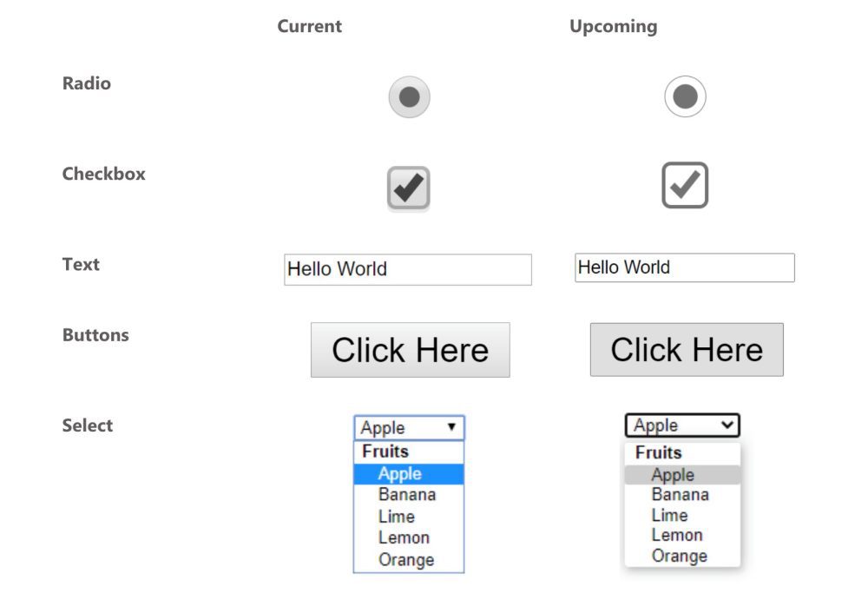Image resolution: width=868 pixels, height=600 pixels.
Task: Select Lime in the Current dropdown list
Action: [x=397, y=517]
